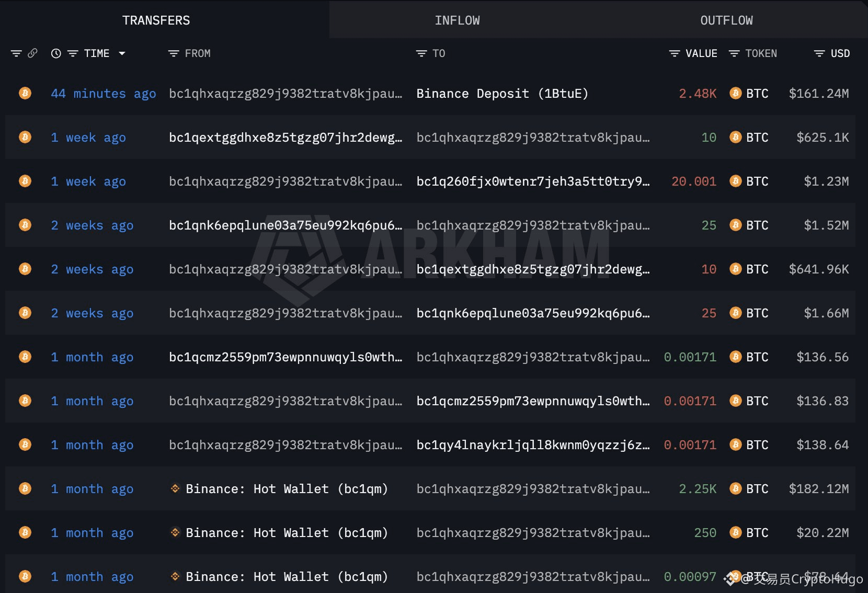Click the Bitcoin chain icon on the $138.64 row
Screen dimensions: 868x593
tap(25, 444)
